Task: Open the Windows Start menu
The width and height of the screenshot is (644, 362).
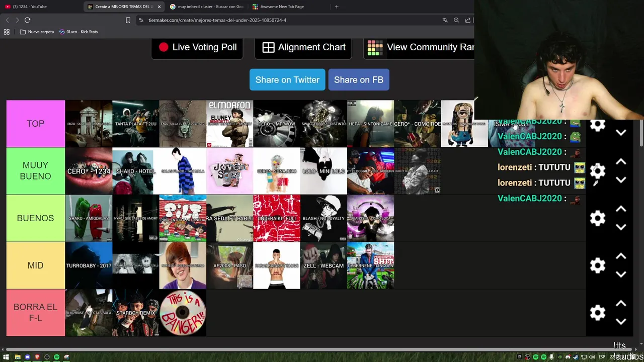Action: (6, 357)
